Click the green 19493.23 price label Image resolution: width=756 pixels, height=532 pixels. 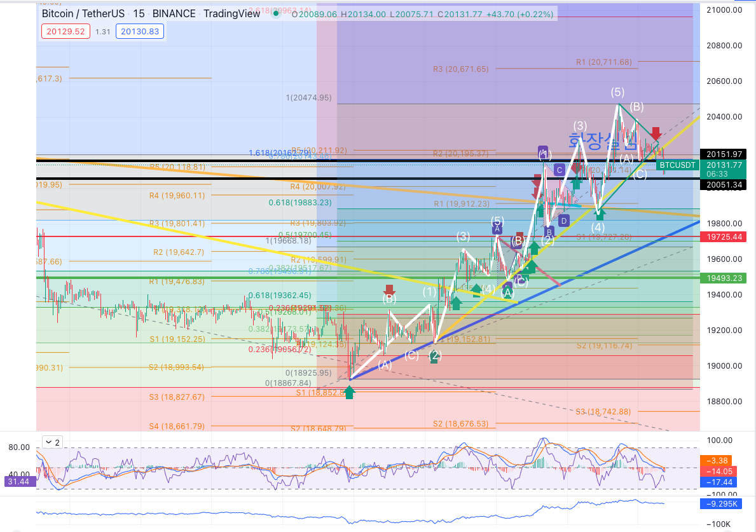pos(724,278)
